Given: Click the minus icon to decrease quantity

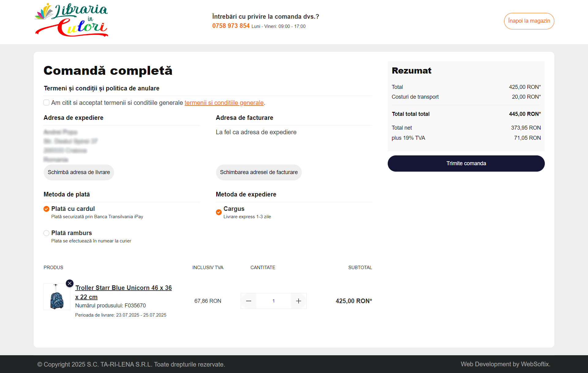Looking at the screenshot, I should click(249, 301).
